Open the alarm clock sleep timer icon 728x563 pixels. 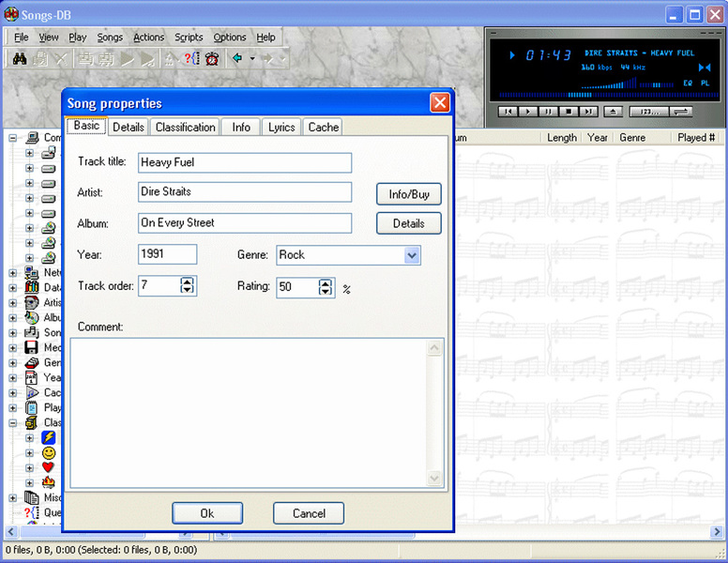pos(212,59)
